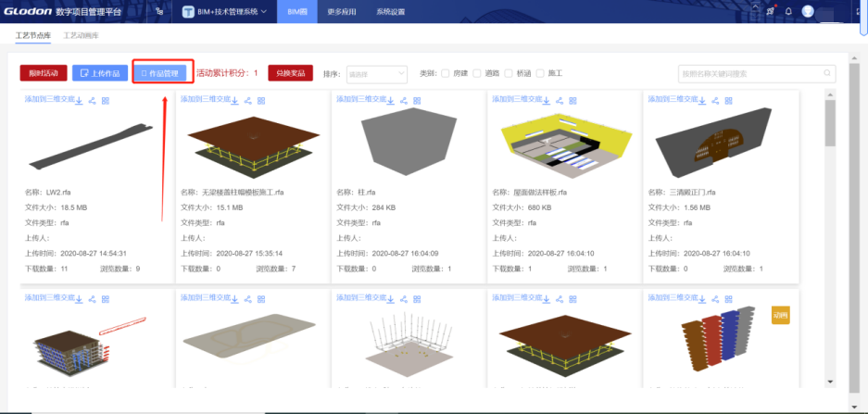This screenshot has width=868, height=414.
Task: Open QR code icon on LW2.rfa card
Action: (106, 101)
